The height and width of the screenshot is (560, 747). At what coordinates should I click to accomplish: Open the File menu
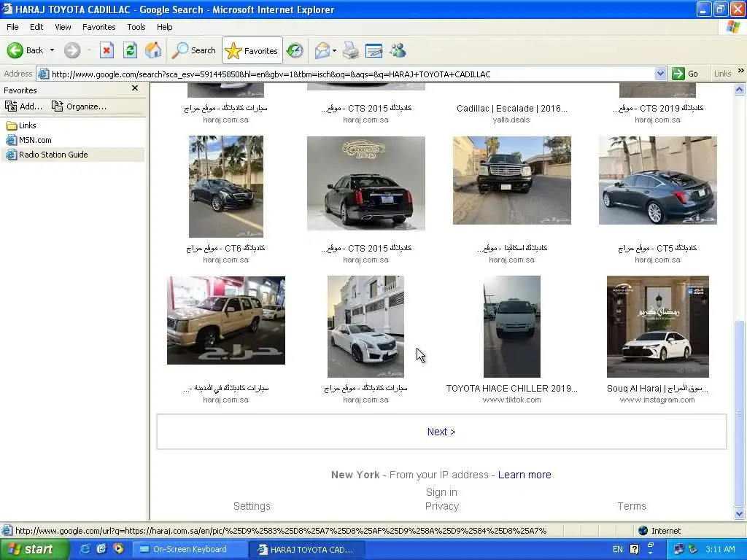pos(13,27)
